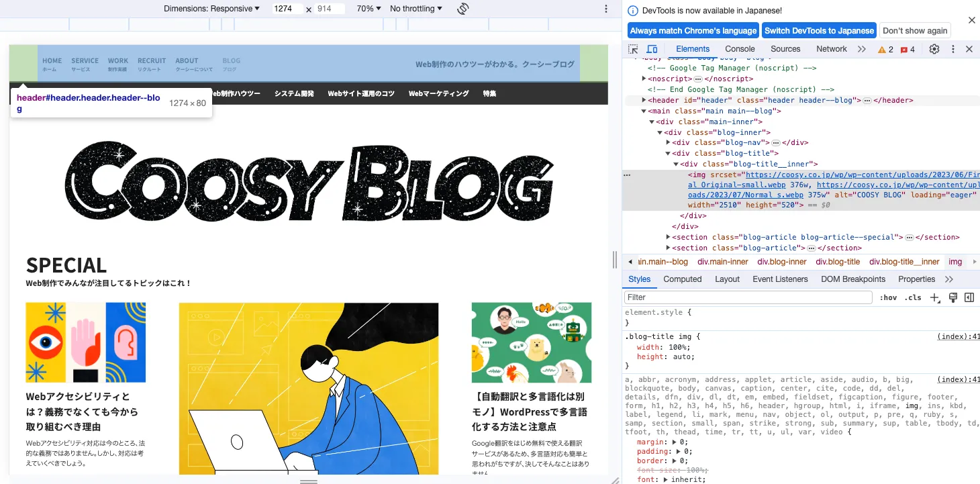Click the styles Filter input box

748,297
